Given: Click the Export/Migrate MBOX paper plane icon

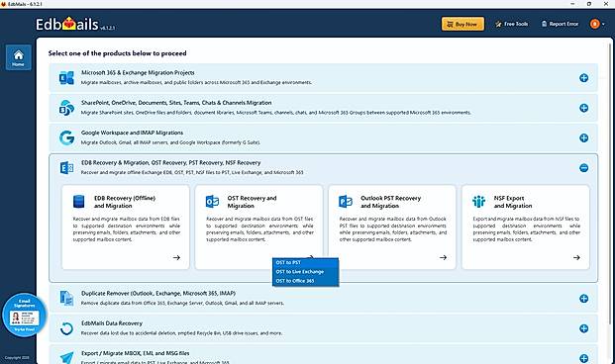Looking at the screenshot, I should tap(66, 357).
